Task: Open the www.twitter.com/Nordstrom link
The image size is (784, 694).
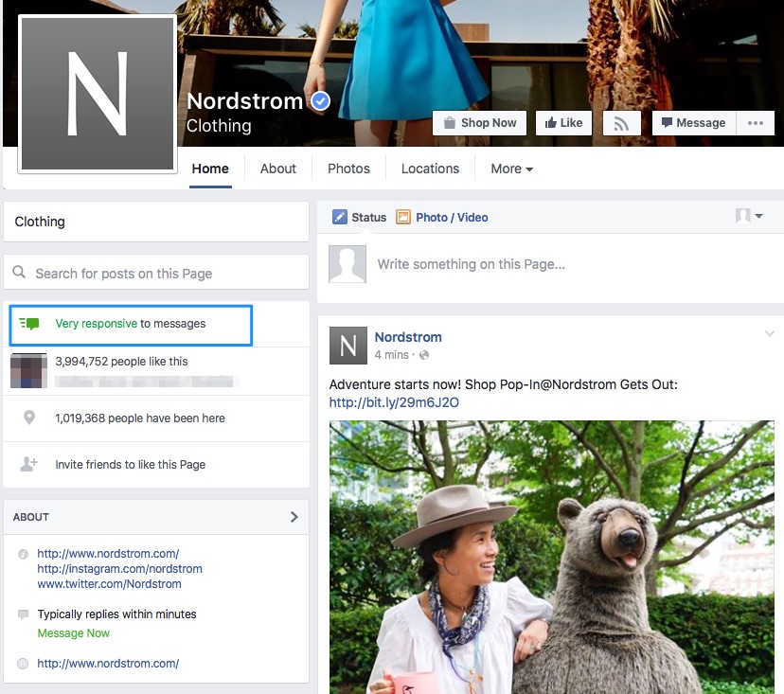Action: [x=109, y=584]
